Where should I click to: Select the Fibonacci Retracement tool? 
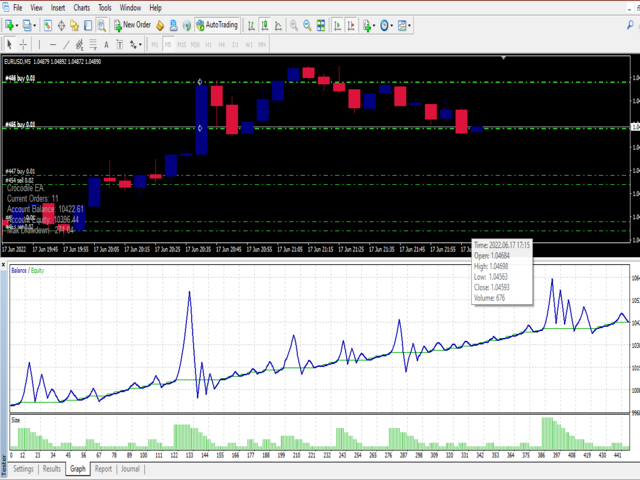pyautogui.click(x=93, y=44)
